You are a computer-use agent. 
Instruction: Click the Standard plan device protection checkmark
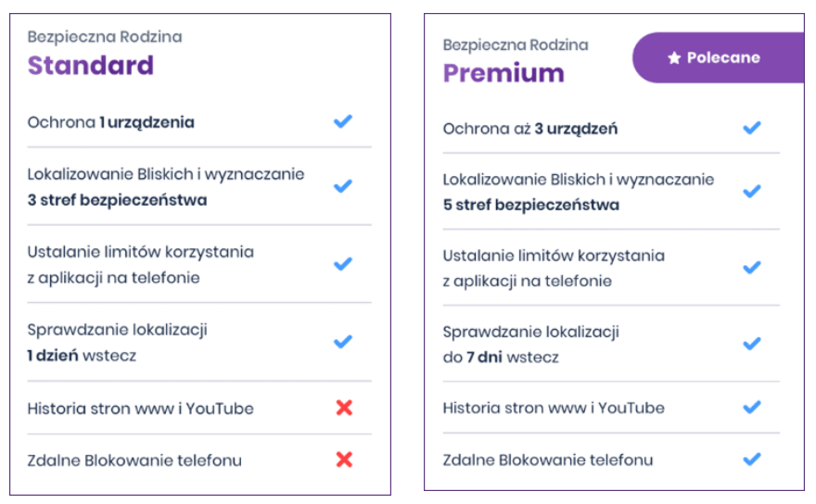pos(343,121)
